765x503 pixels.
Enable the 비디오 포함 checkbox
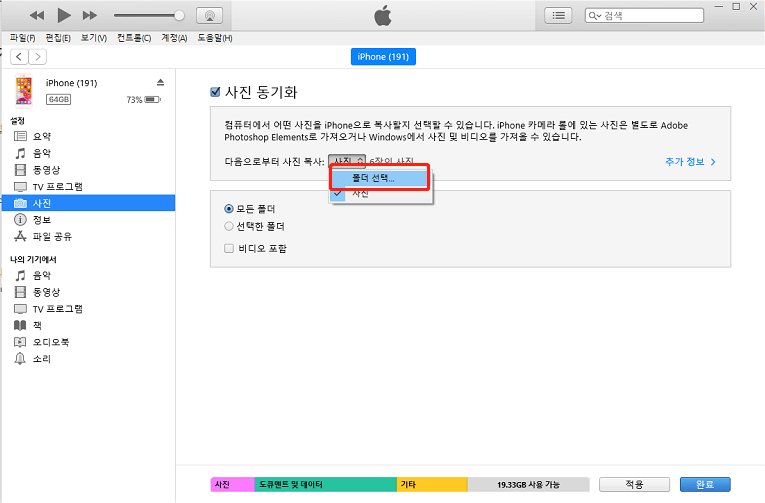tap(229, 249)
